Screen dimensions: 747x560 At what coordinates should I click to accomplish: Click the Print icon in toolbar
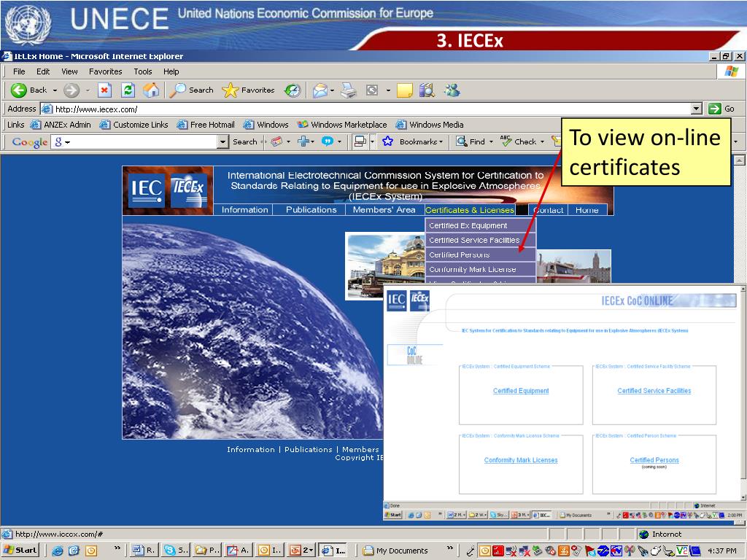coord(348,90)
